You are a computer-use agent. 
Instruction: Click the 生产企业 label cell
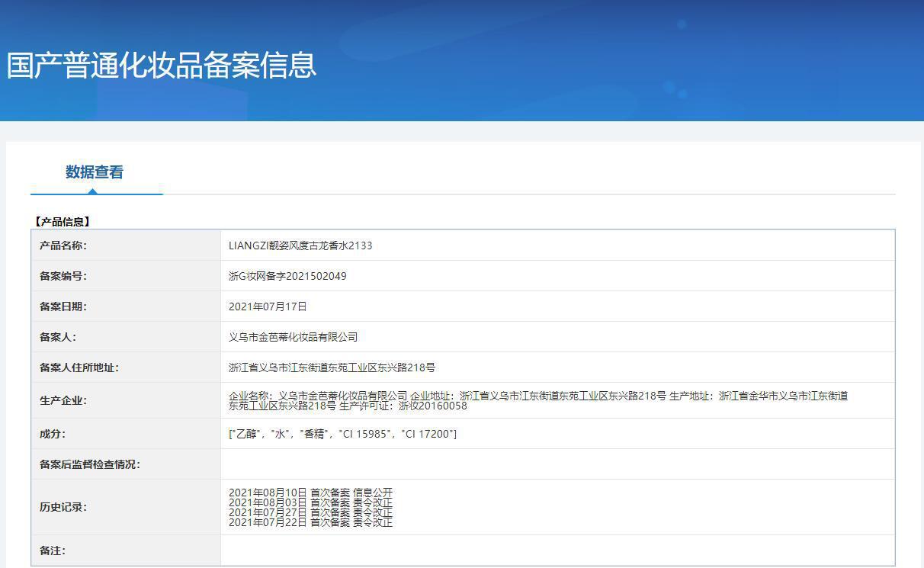126,400
